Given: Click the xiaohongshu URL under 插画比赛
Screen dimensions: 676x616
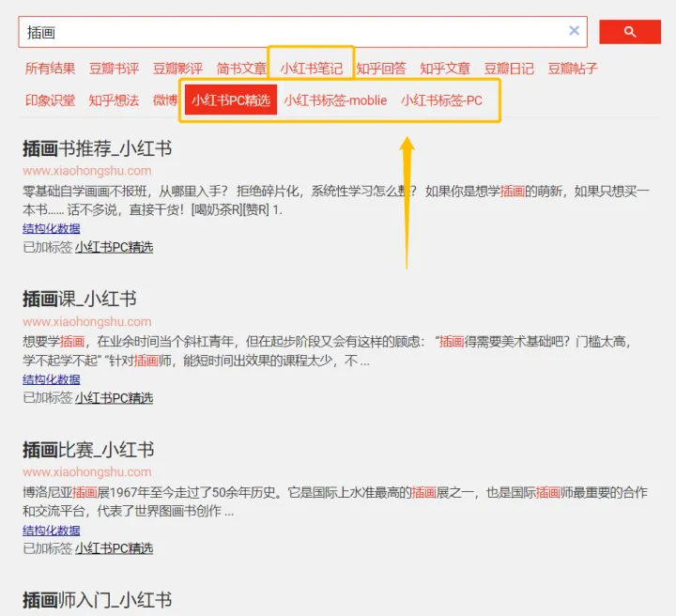Looking at the screenshot, I should 87,472.
